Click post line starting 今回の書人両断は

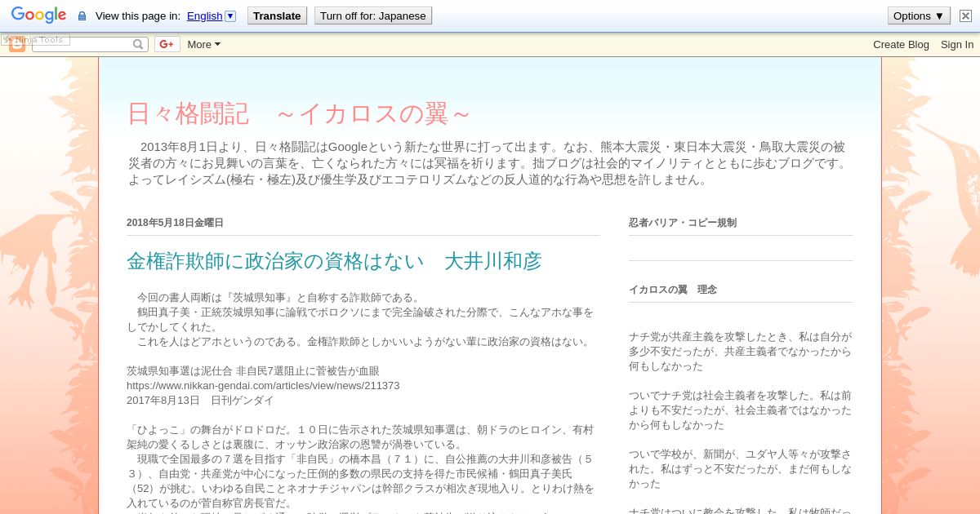278,298
